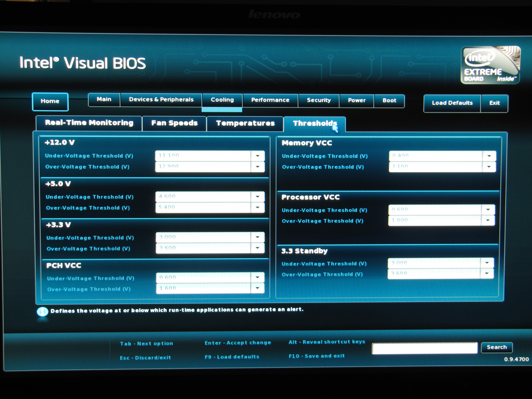Open the Security tab

click(319, 101)
